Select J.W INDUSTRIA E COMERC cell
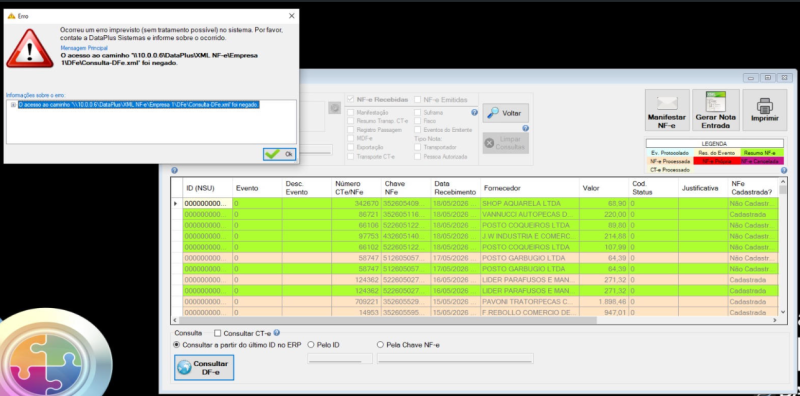 [x=530, y=236]
